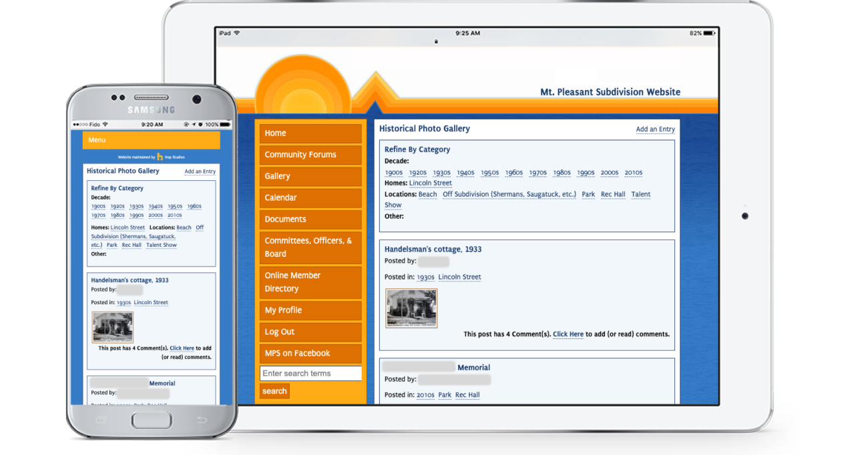Tap the iPad Wi-Fi status icon
Screen dimensions: 868x455
click(x=236, y=33)
